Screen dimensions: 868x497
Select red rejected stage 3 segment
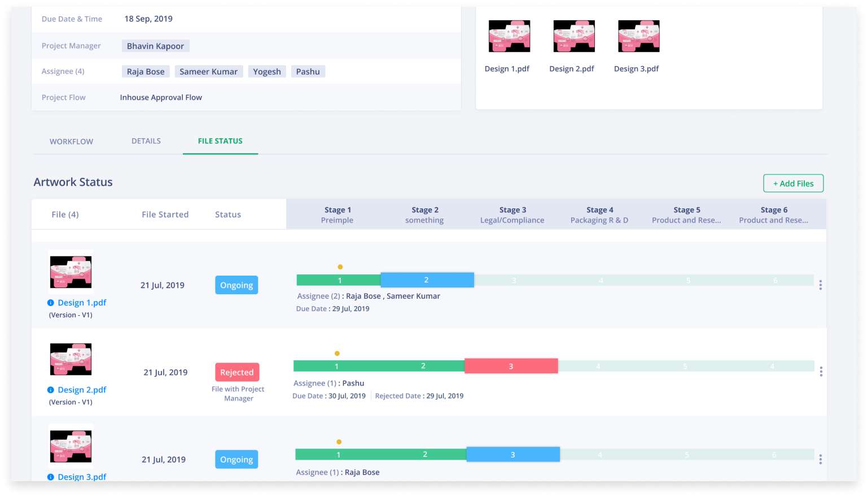tap(511, 366)
